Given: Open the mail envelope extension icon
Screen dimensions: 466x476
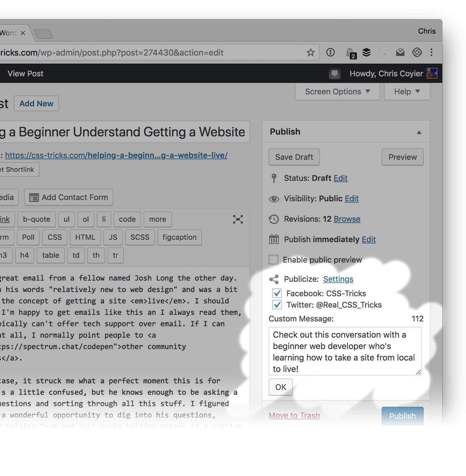Looking at the screenshot, I should pyautogui.click(x=400, y=53).
